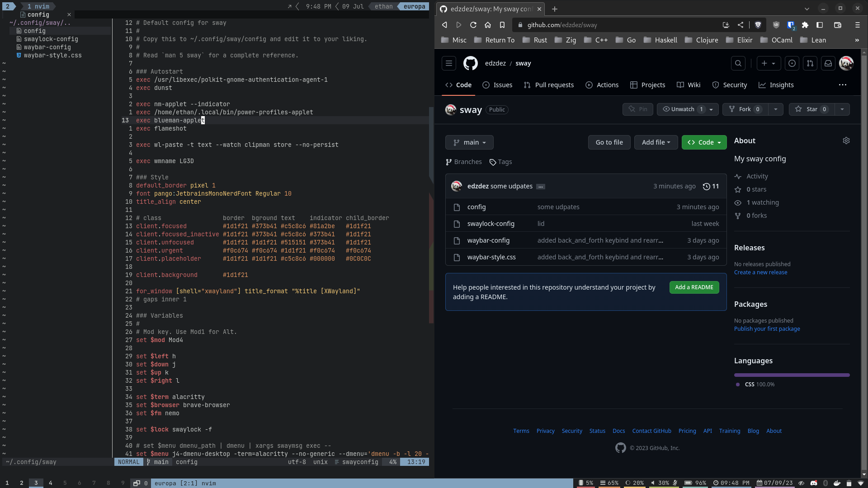Image resolution: width=868 pixels, height=488 pixels.
Task: Click the Bluetooth tray icon
Action: coord(826,483)
